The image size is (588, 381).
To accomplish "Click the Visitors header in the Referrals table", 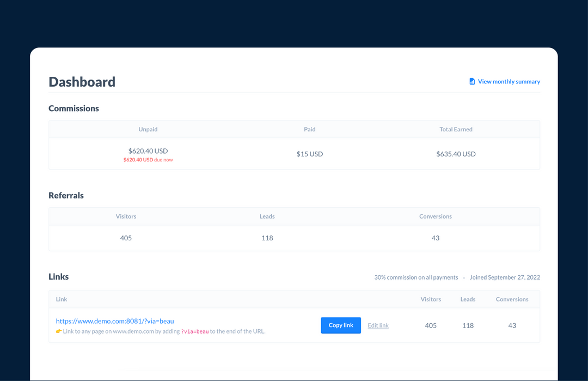I will click(x=126, y=216).
